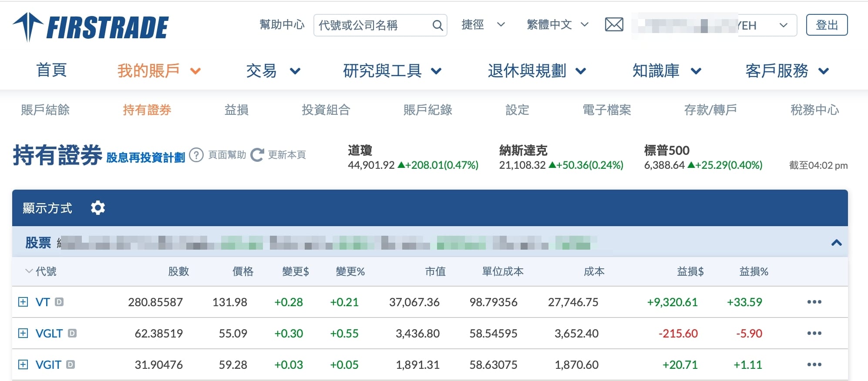This screenshot has width=868, height=381.
Task: Open the 捷徑 shortcuts dropdown
Action: tap(483, 25)
